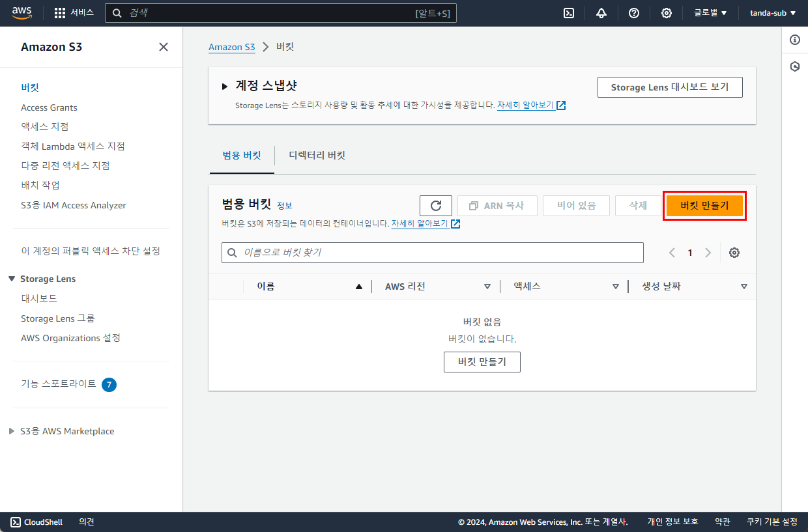Open S3용 IAM Access Analyzer
Viewport: 808px width, 532px height.
(74, 205)
